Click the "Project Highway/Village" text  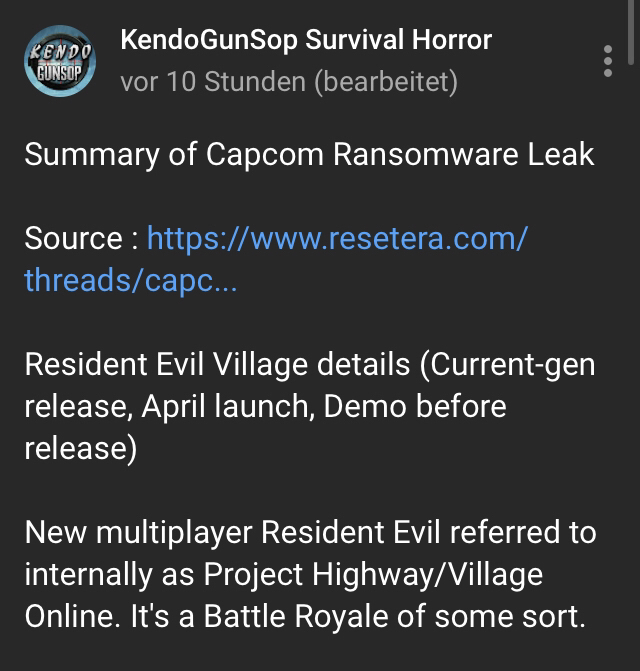[x=373, y=574]
